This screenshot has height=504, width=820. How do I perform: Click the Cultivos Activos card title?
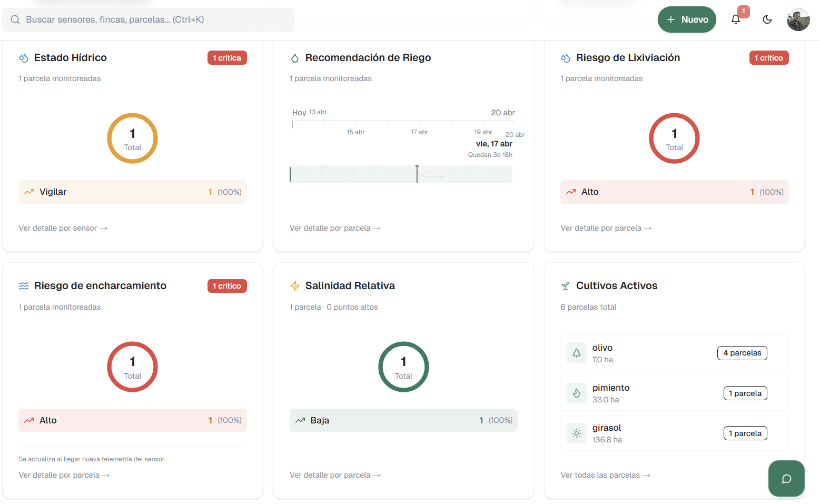coord(617,286)
